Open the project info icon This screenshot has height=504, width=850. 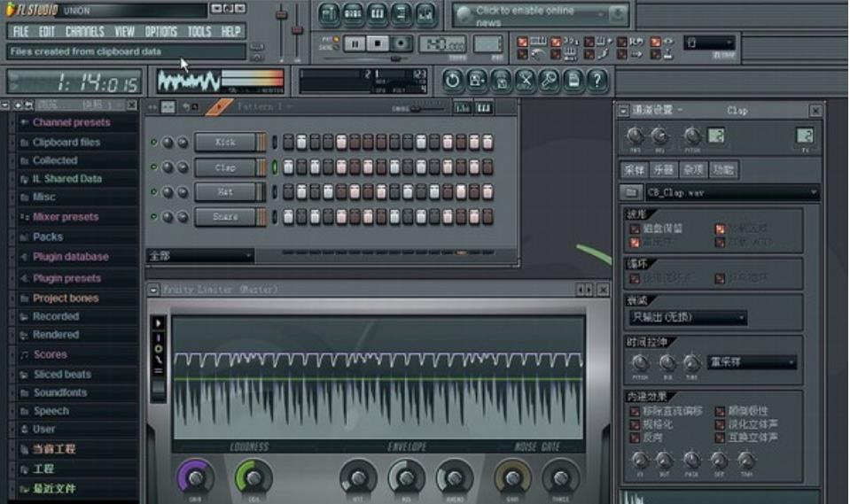573,81
